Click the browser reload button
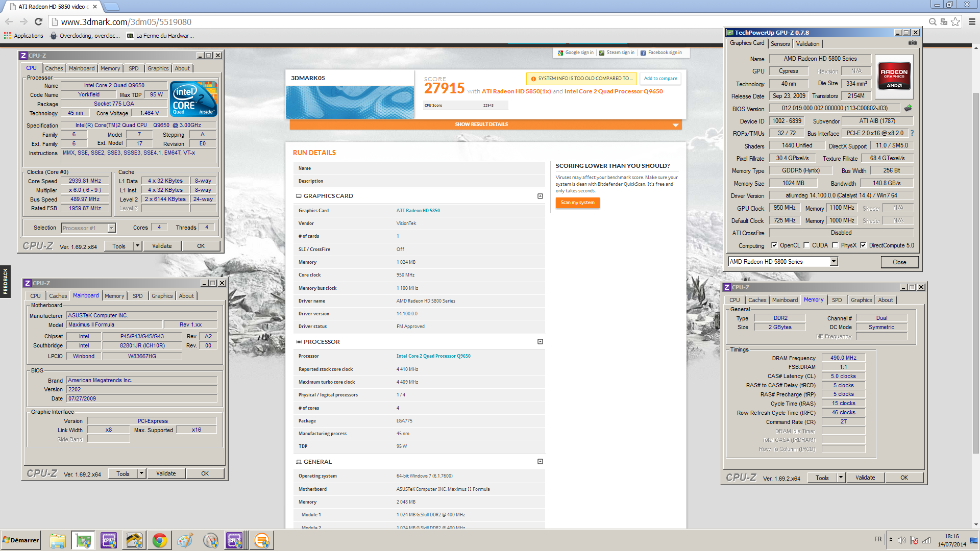Image resolution: width=980 pixels, height=551 pixels. tap(38, 21)
